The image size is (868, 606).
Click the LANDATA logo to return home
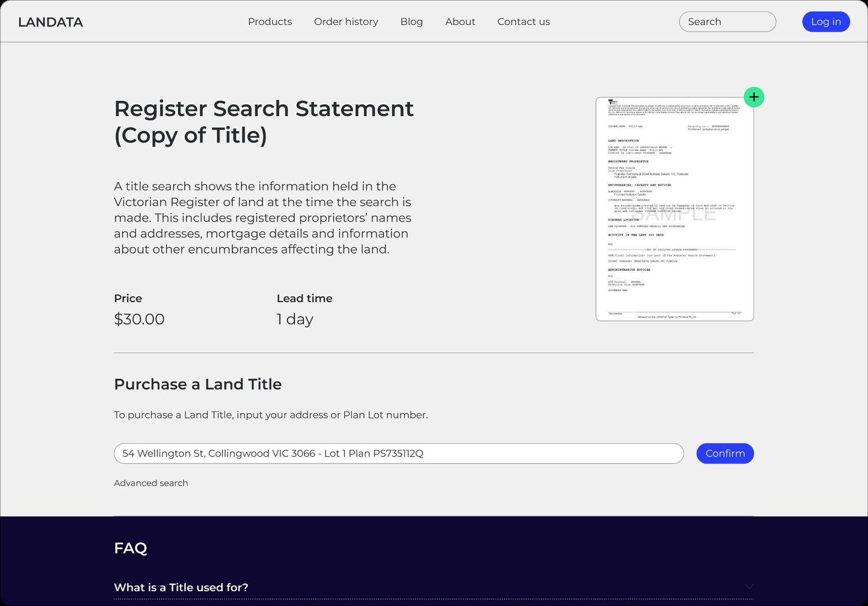(51, 21)
